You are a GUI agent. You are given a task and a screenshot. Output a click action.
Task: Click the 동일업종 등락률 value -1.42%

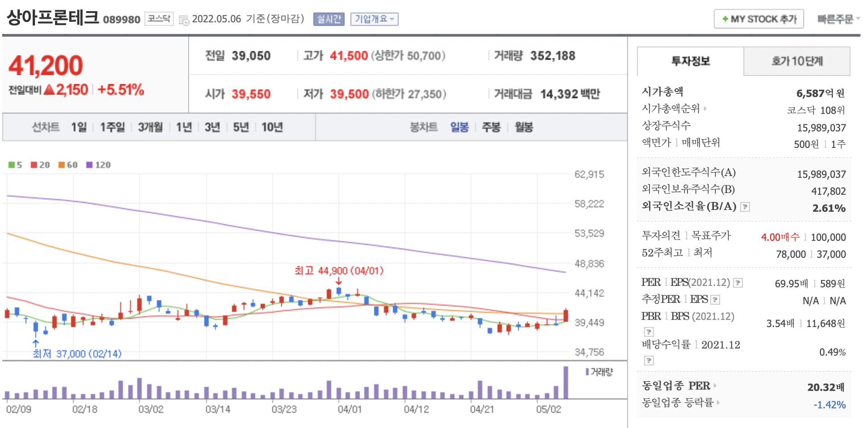pyautogui.click(x=830, y=405)
